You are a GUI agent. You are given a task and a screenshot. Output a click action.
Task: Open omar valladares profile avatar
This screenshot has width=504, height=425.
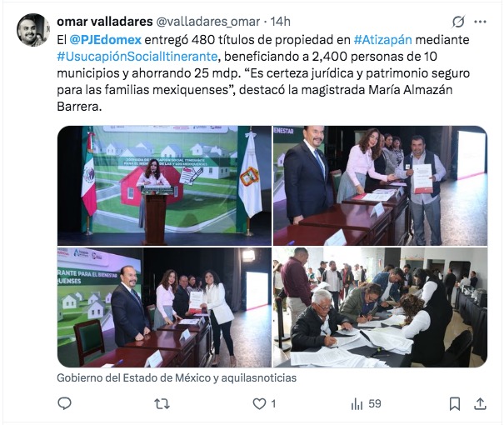click(x=33, y=30)
